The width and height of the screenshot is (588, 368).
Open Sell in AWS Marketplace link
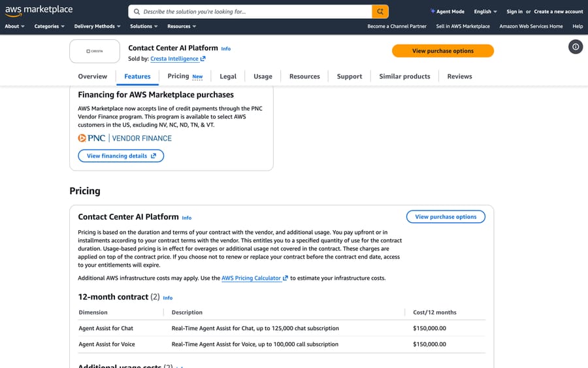point(463,26)
